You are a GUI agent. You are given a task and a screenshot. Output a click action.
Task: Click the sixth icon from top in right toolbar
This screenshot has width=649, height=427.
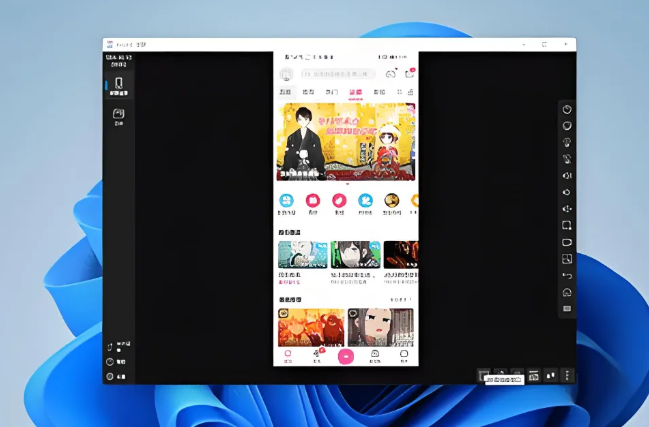567,192
